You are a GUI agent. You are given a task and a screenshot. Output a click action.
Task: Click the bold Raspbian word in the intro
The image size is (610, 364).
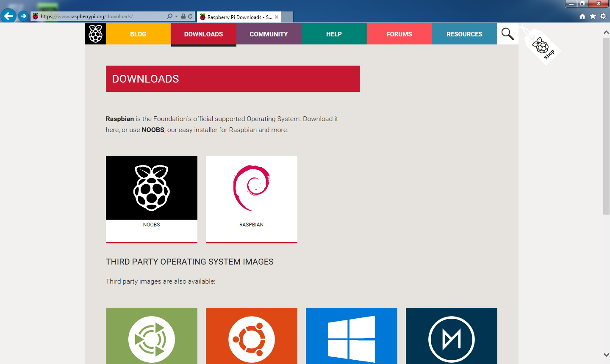tap(120, 119)
